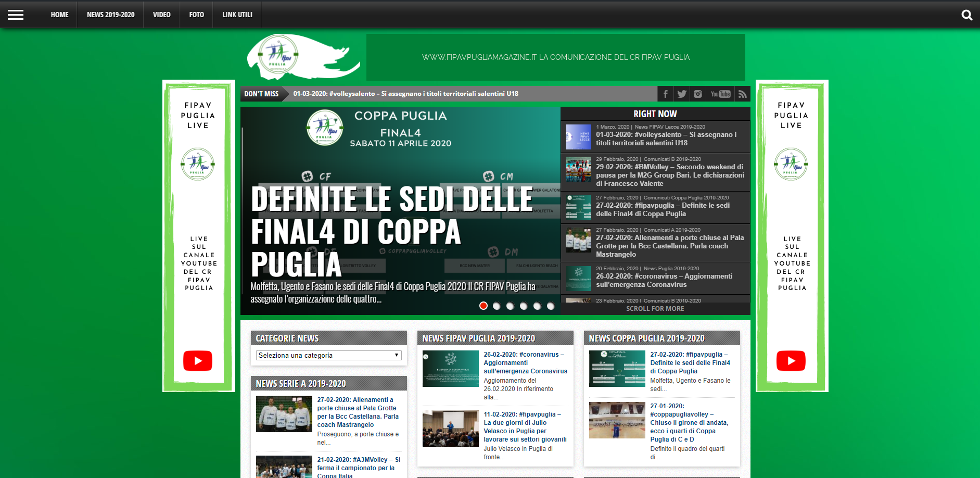Go to the HOME menu item
The height and width of the screenshot is (478, 980).
pyautogui.click(x=59, y=15)
